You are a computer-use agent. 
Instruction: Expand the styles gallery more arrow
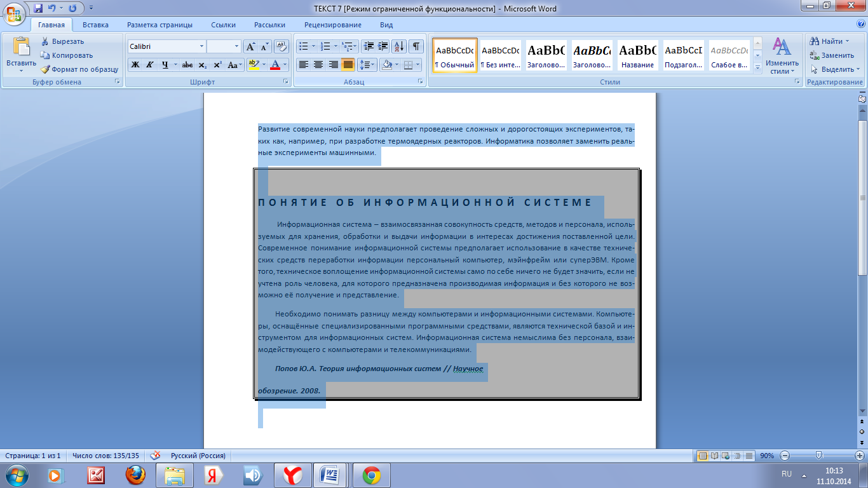(757, 67)
